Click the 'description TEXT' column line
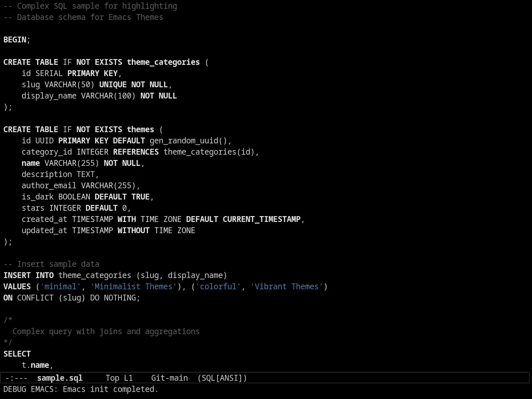The image size is (532, 399). [60, 174]
